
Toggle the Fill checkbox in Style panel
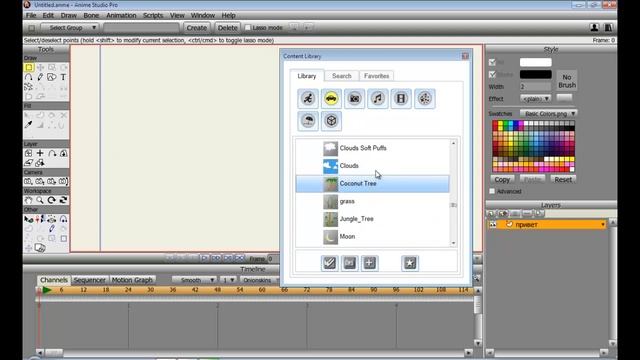point(492,62)
